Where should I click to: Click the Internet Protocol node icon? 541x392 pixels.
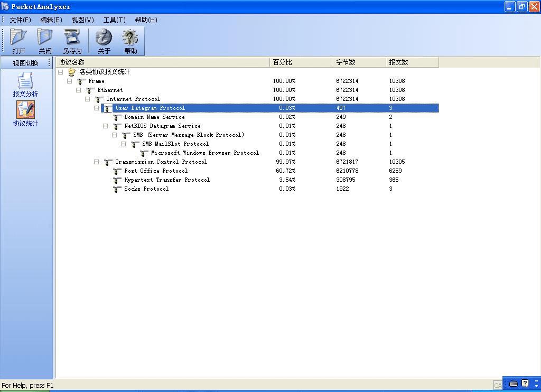coord(99,99)
